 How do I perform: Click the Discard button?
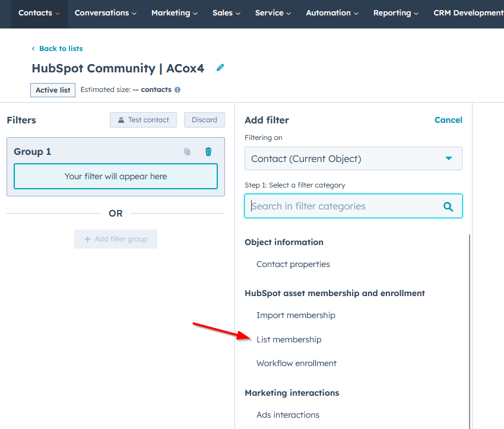click(x=204, y=120)
